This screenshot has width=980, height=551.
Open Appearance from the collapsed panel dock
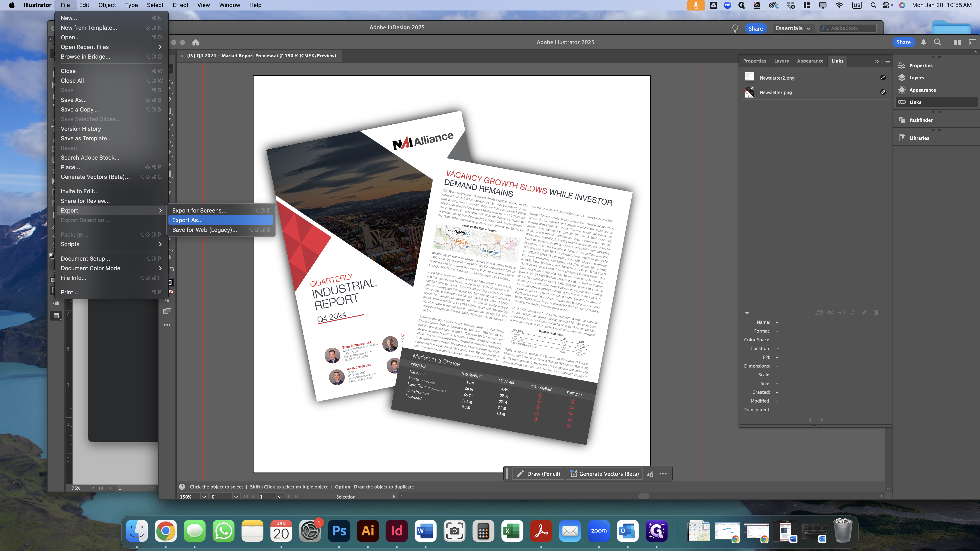(936, 90)
